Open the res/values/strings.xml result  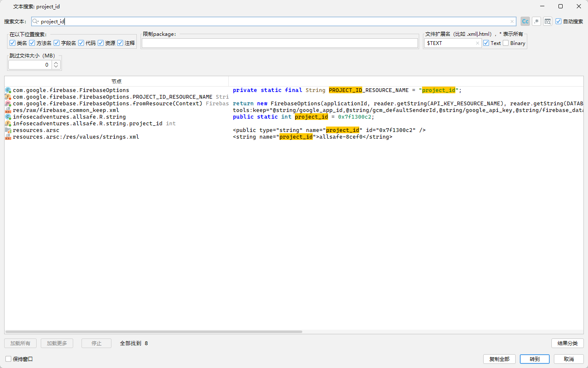[76, 137]
